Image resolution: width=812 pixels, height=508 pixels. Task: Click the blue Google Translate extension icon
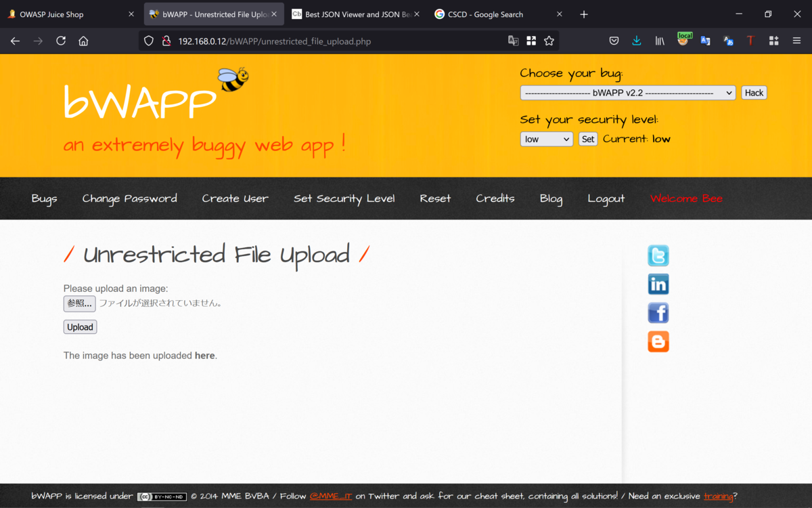[705, 41]
